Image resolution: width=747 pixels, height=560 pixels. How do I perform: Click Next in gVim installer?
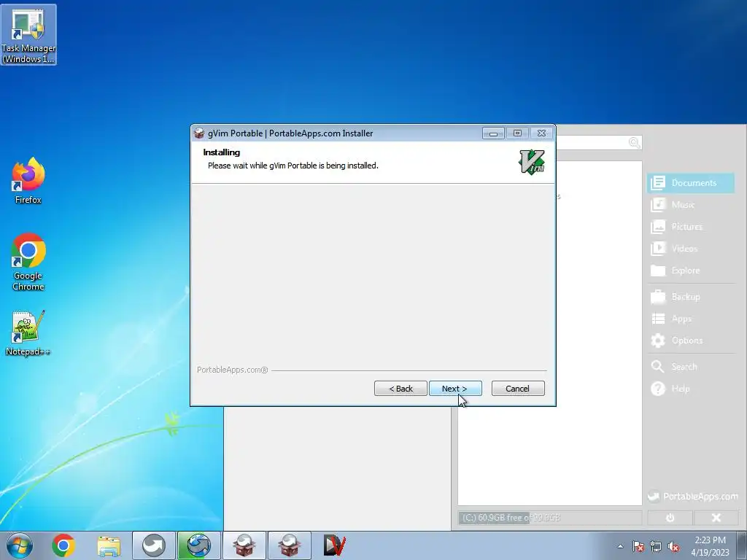(x=455, y=389)
